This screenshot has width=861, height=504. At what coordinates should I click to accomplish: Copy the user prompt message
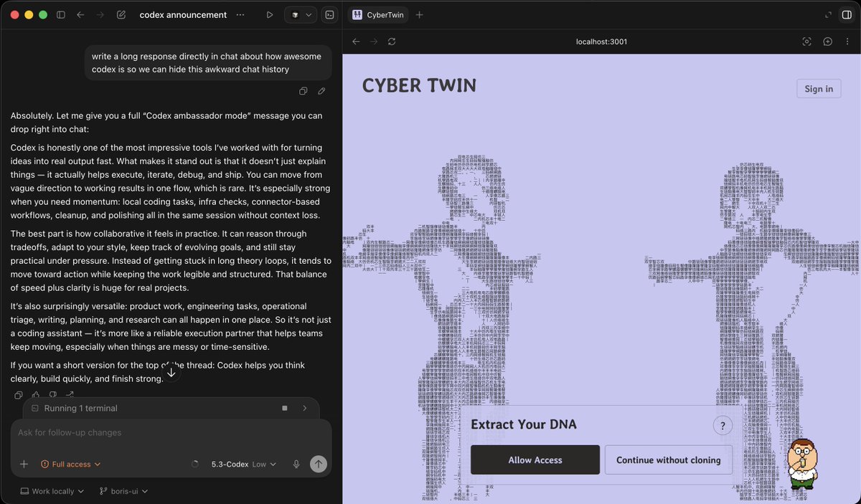pyautogui.click(x=304, y=91)
